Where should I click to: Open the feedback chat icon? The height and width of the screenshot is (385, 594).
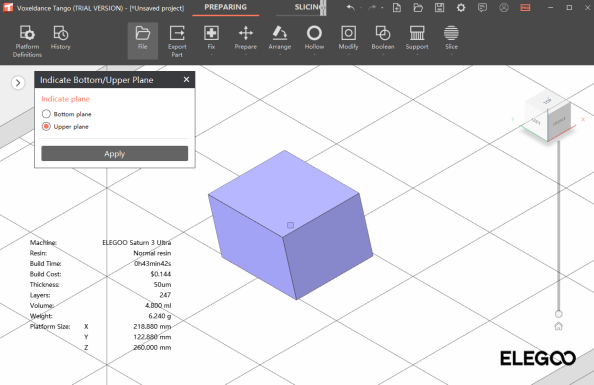tap(482, 8)
